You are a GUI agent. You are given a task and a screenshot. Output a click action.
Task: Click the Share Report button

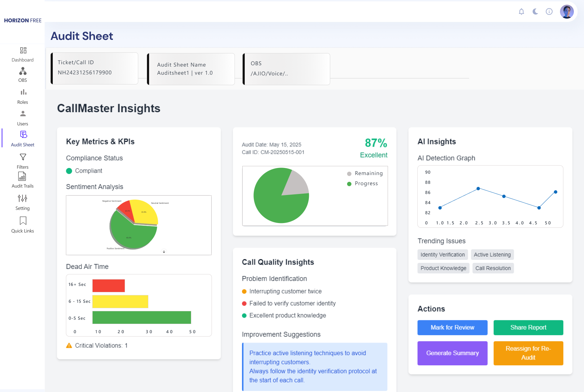point(528,327)
